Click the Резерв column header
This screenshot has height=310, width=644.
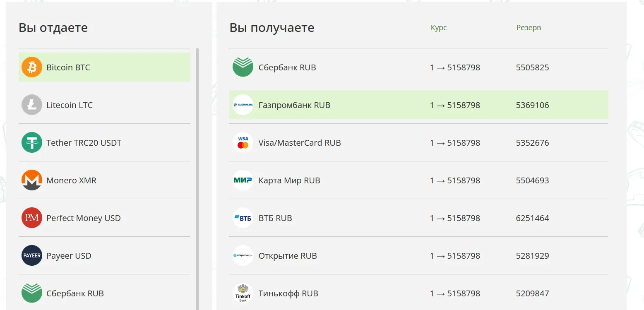click(x=529, y=28)
